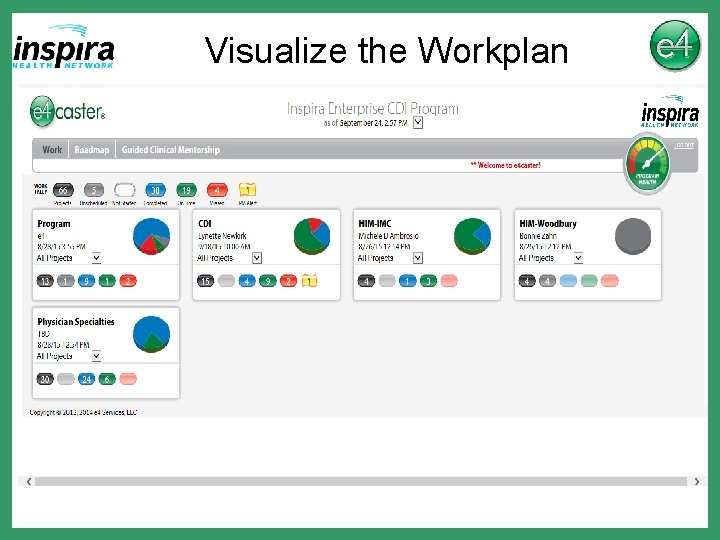Click the gray 4 badge in HIM-Woodbury card
Image resolution: width=720 pixels, height=540 pixels.
(547, 281)
